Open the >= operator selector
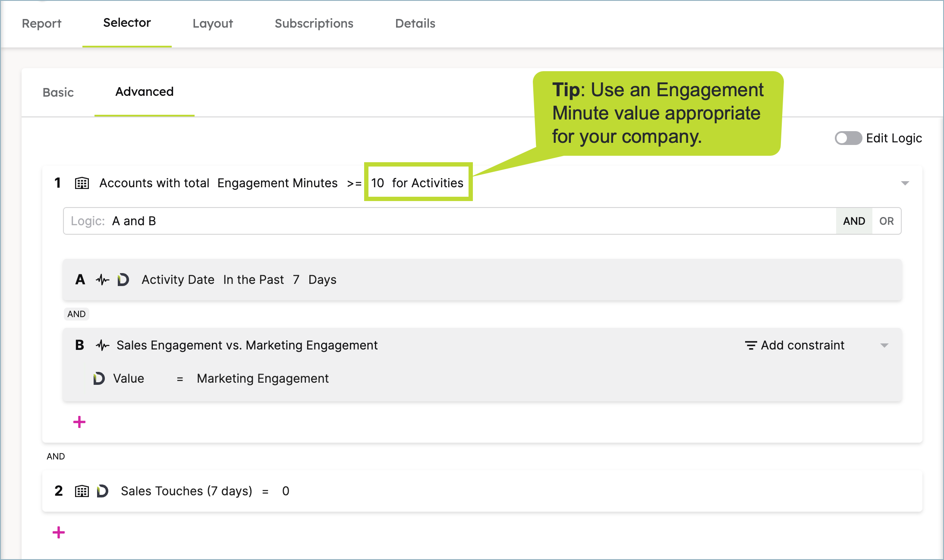 (354, 183)
